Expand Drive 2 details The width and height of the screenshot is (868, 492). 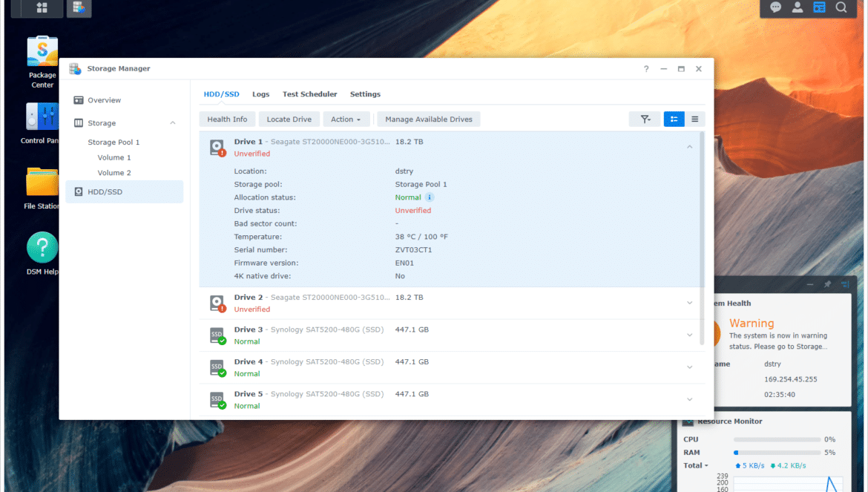point(689,303)
